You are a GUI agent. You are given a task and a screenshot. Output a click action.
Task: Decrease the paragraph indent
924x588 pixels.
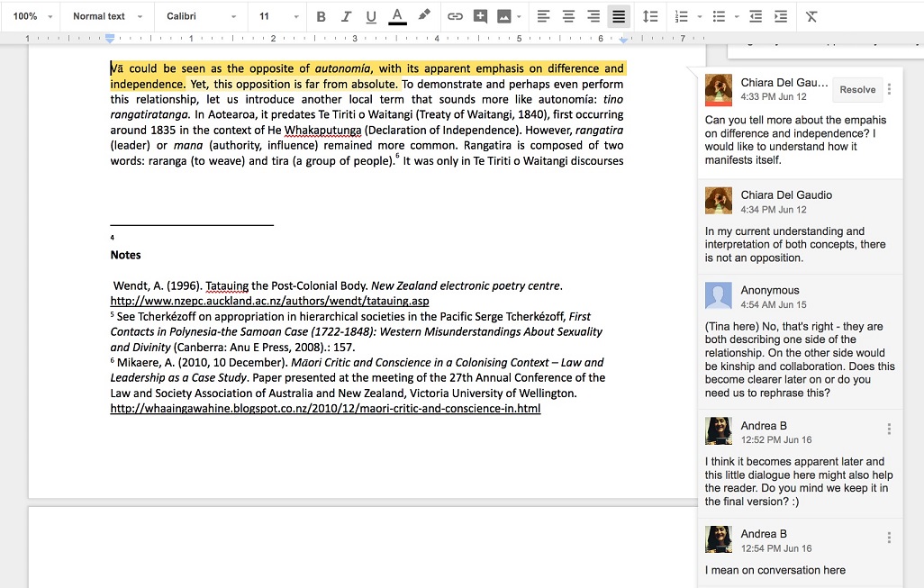coord(756,16)
